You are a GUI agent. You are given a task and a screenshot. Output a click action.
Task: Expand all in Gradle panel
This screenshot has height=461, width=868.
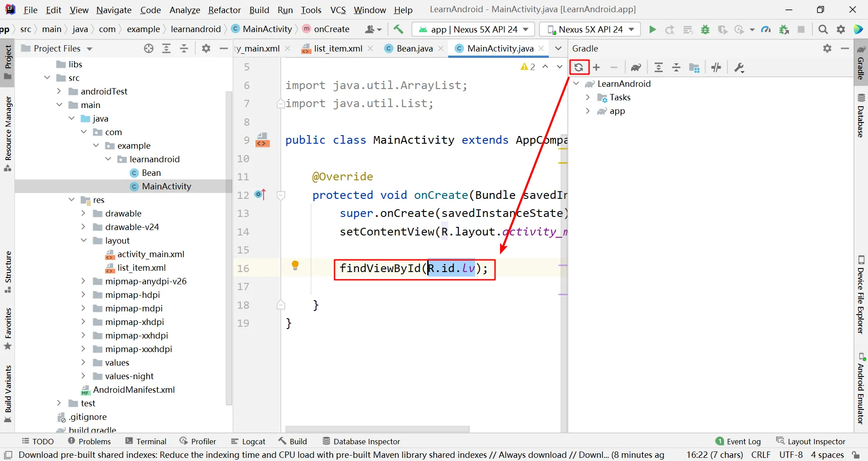(x=659, y=67)
